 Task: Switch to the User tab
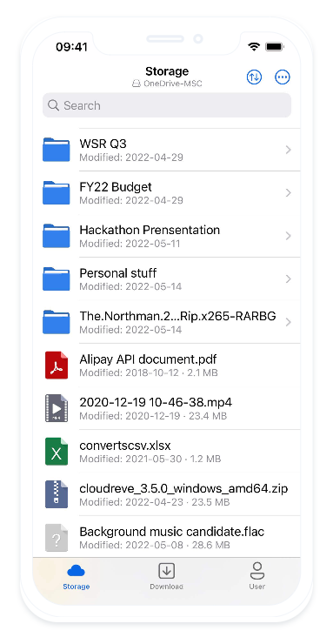[x=257, y=576]
